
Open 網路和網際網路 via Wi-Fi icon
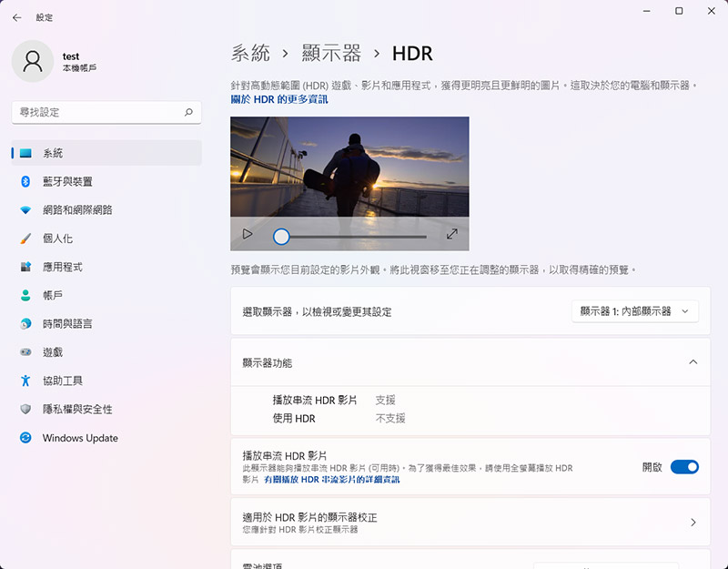click(x=25, y=210)
